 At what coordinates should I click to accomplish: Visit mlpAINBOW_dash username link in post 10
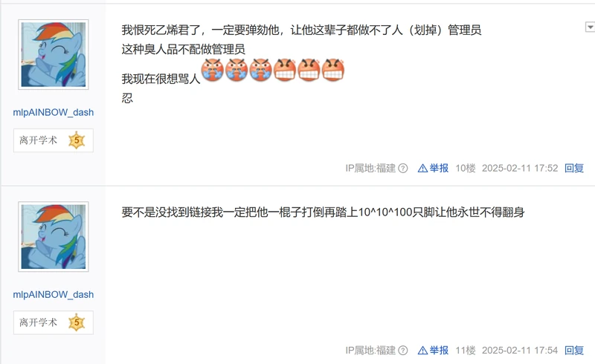pyautogui.click(x=53, y=112)
